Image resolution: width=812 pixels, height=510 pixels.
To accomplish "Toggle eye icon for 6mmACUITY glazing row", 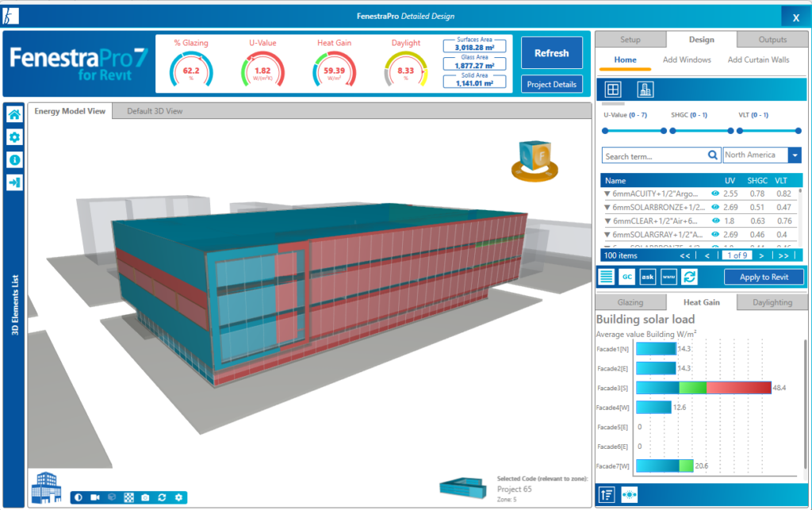I will click(x=715, y=194).
